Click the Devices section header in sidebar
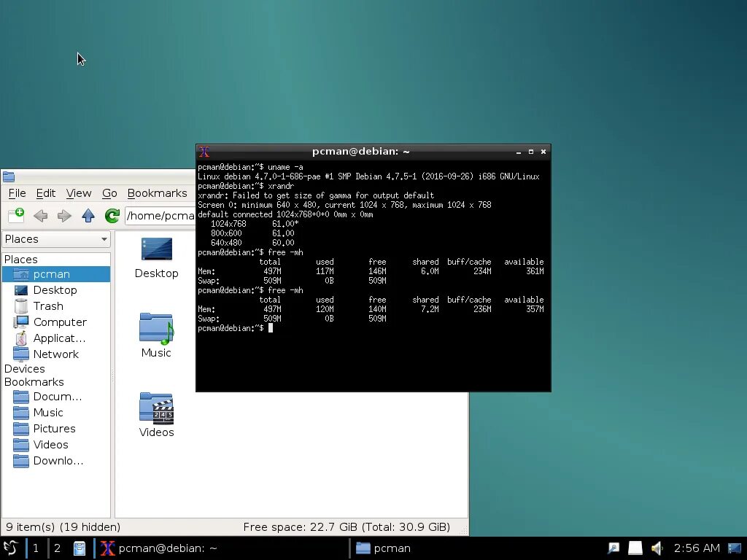The height and width of the screenshot is (560, 747). [x=24, y=369]
